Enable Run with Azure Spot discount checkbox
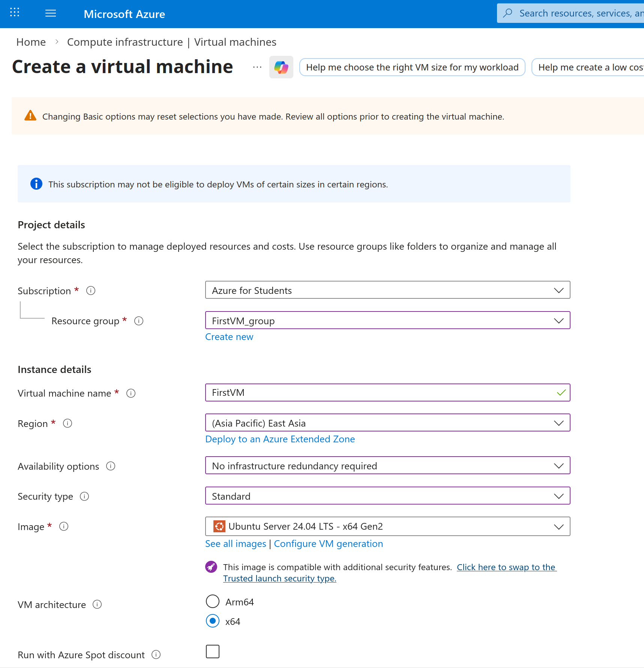 coord(213,652)
